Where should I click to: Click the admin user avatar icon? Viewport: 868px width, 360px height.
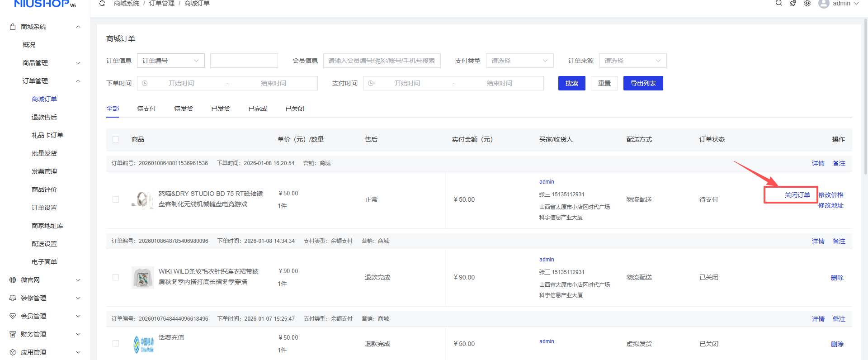coord(824,4)
